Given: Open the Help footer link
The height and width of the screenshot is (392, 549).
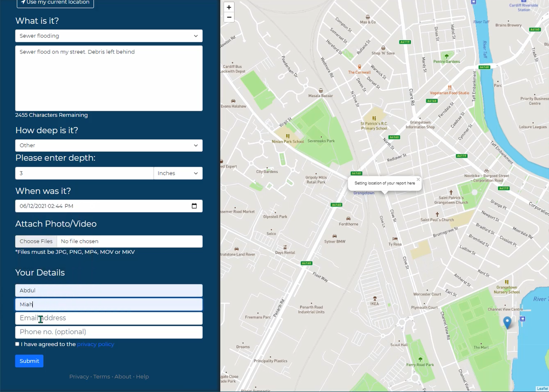Looking at the screenshot, I should pyautogui.click(x=142, y=377).
